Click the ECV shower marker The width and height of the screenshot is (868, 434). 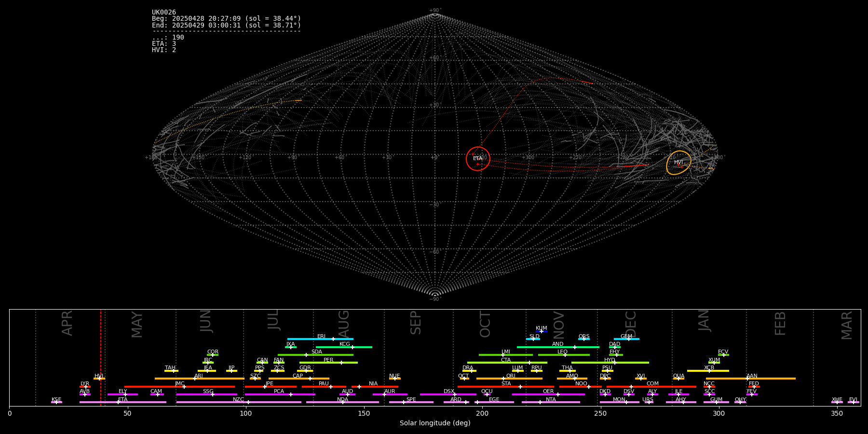[x=723, y=355]
